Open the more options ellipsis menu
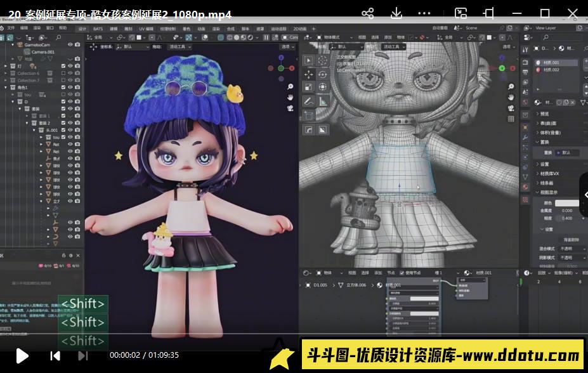 [424, 13]
